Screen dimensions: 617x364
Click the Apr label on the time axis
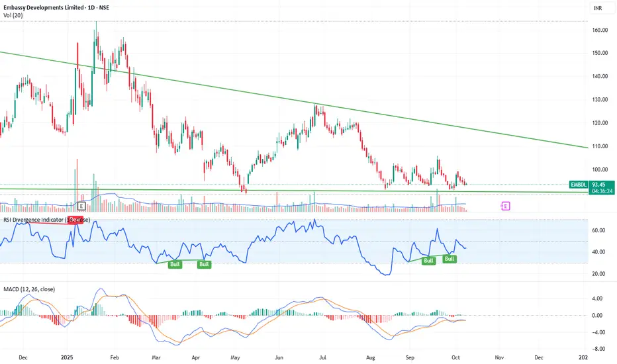[x=195, y=357]
